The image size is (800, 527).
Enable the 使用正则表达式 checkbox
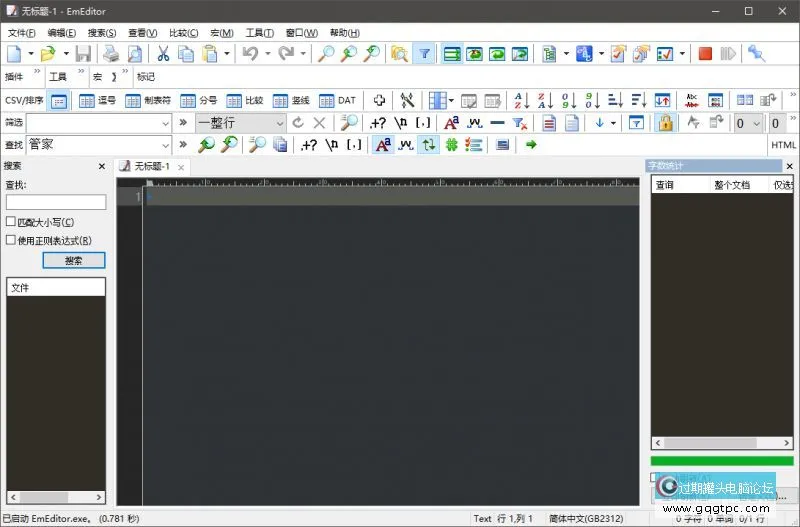click(11, 240)
